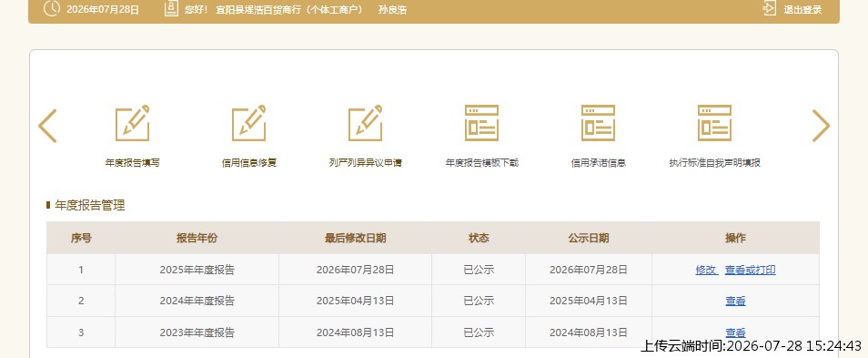The image size is (868, 358).
Task: Click 查看或打印 for the 2025年年度报告
Action: point(750,270)
